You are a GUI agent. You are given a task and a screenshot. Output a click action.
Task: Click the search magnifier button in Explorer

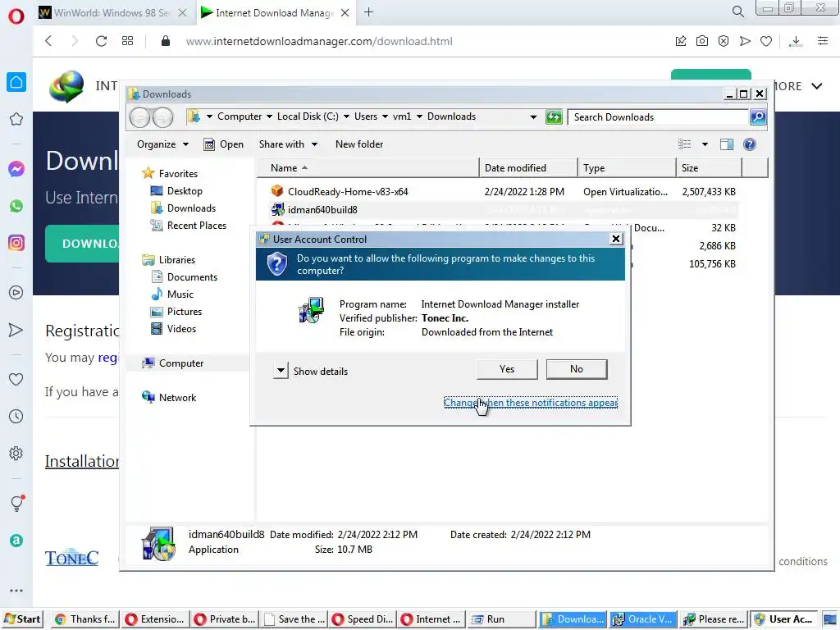pos(757,116)
